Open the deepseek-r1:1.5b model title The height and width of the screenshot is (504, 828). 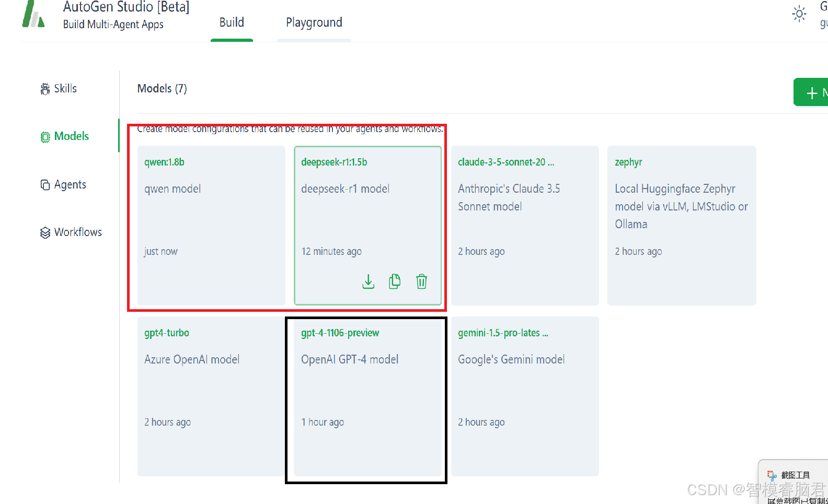pyautogui.click(x=334, y=162)
